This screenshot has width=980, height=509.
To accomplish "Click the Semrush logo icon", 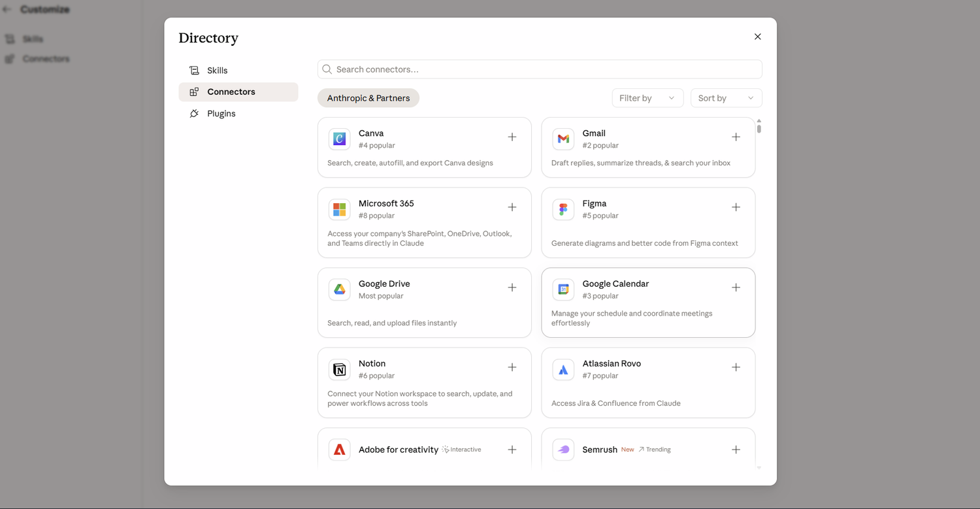I will (x=563, y=450).
